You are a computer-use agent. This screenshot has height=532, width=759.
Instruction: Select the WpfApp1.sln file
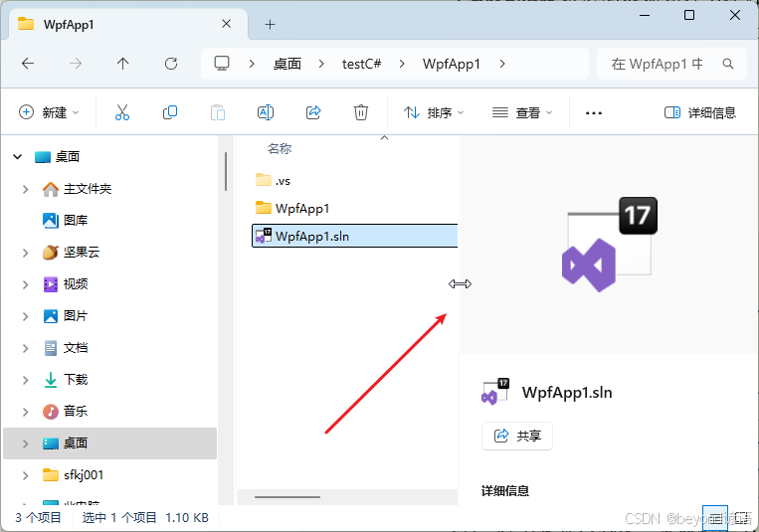pos(354,236)
